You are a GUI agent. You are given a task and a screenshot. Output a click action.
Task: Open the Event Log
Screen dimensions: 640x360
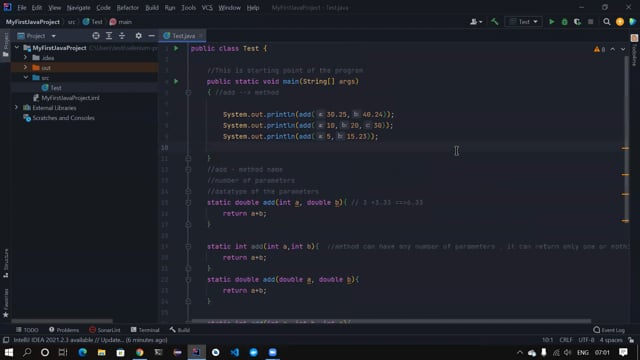pos(609,330)
